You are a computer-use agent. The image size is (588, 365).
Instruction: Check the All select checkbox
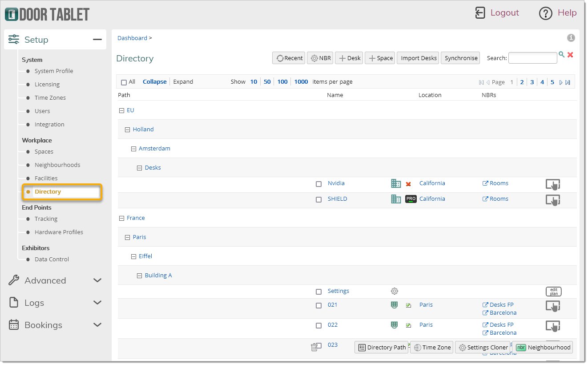pos(124,82)
